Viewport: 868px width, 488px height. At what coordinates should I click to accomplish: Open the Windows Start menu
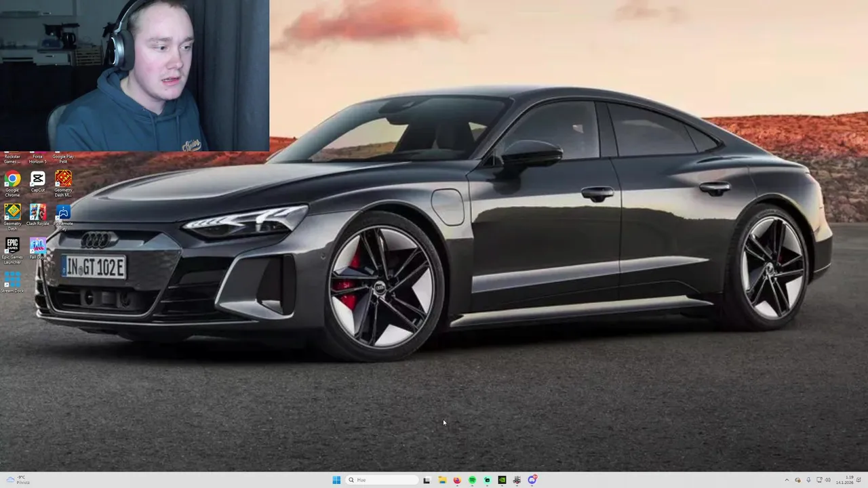tap(336, 480)
